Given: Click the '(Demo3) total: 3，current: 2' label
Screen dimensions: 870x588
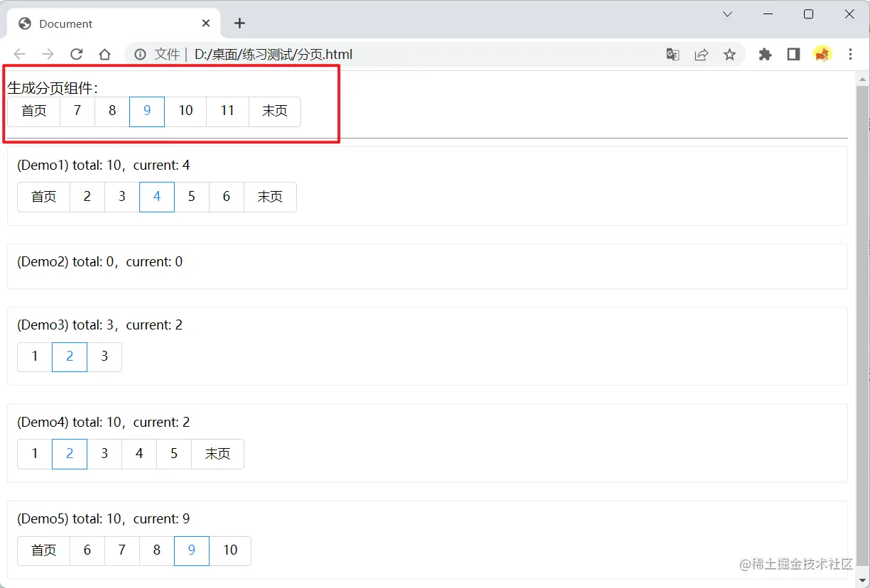Looking at the screenshot, I should click(x=100, y=325).
